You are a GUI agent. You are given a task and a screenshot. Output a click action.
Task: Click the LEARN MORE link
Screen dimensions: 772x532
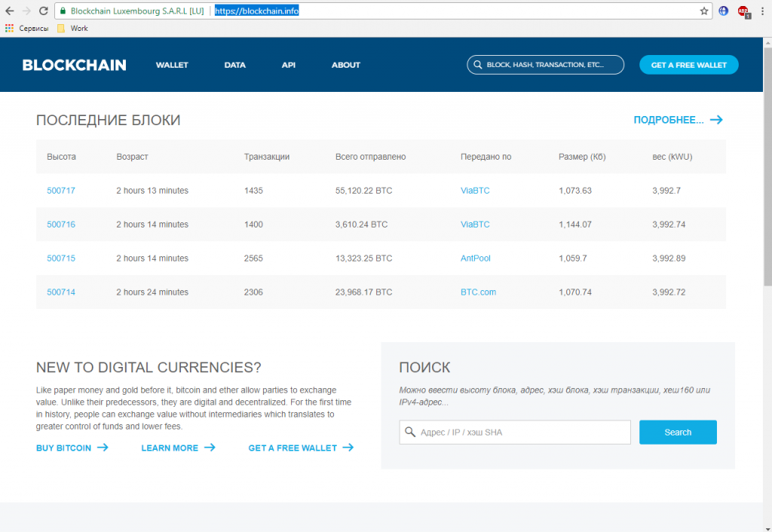178,448
